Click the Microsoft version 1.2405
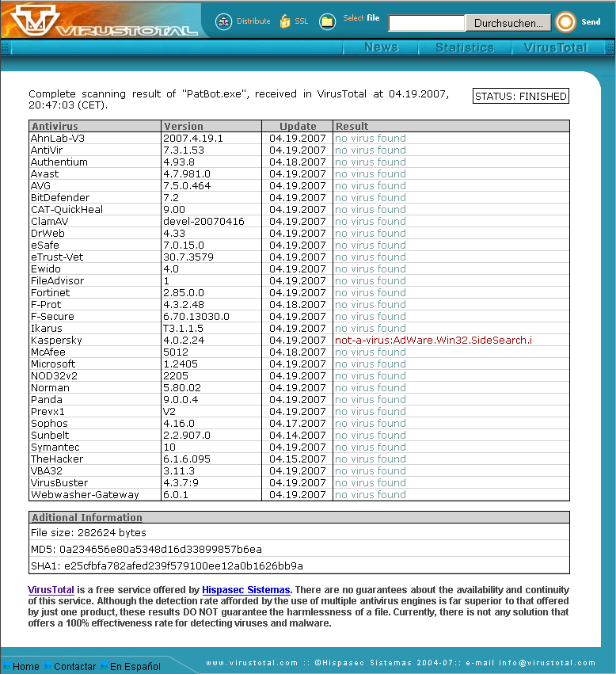The height and width of the screenshot is (674, 616). click(x=181, y=364)
